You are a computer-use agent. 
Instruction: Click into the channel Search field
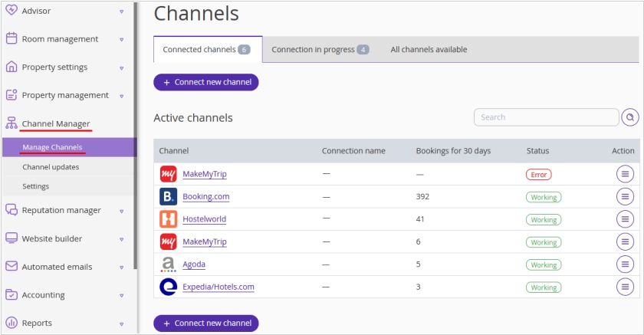click(x=546, y=117)
